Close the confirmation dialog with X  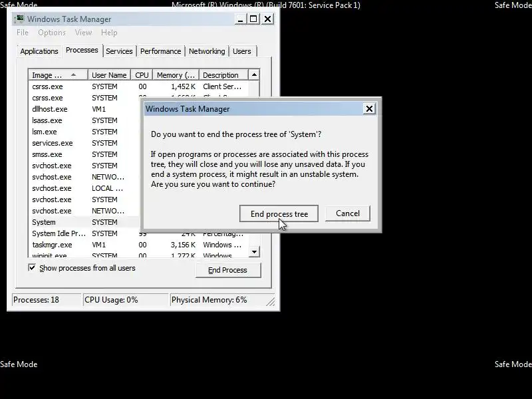[369, 109]
